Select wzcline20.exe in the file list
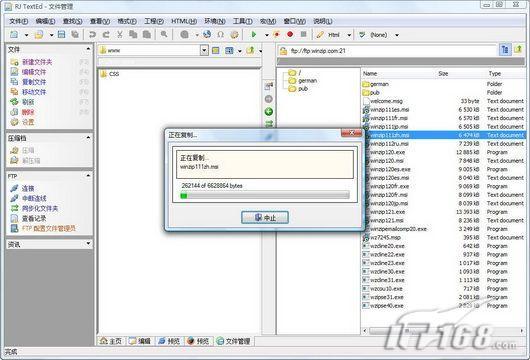The height and width of the screenshot is (360, 530). (x=387, y=246)
